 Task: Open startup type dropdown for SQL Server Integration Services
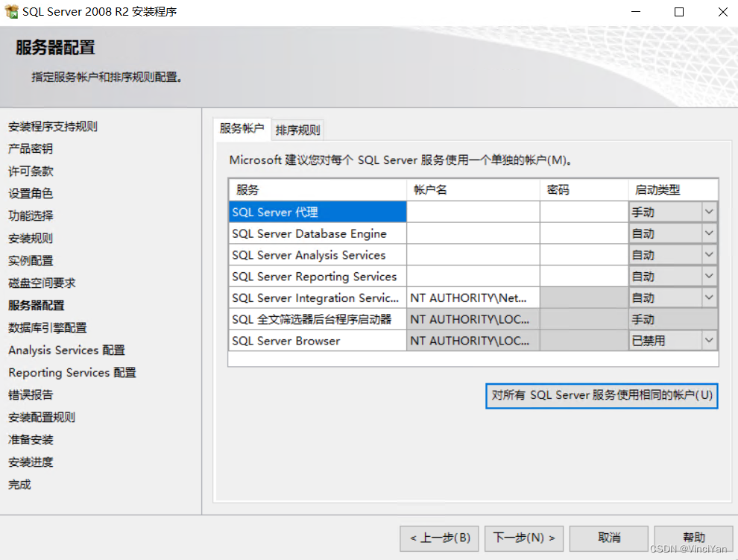pyautogui.click(x=709, y=298)
